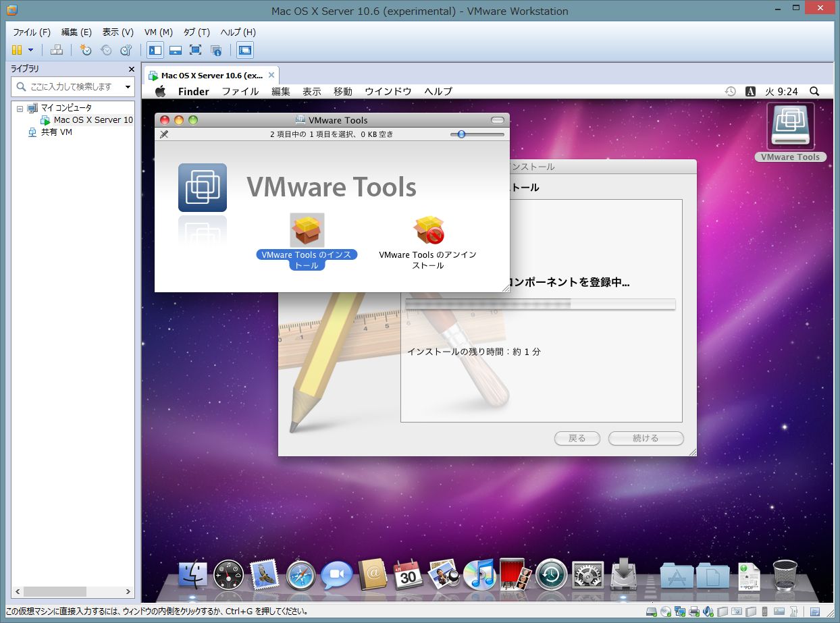The width and height of the screenshot is (840, 623).
Task: Toggle the thumbnail bar view button
Action: pos(176,50)
